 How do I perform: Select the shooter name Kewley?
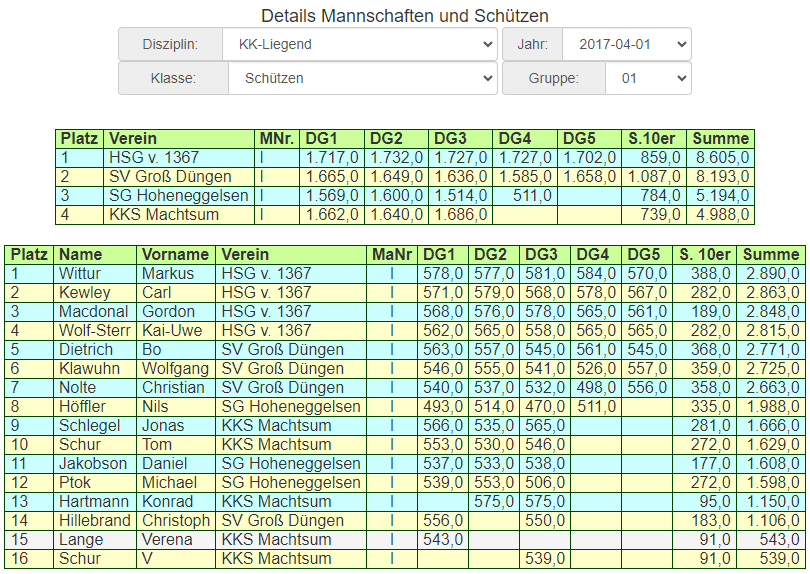click(x=83, y=293)
